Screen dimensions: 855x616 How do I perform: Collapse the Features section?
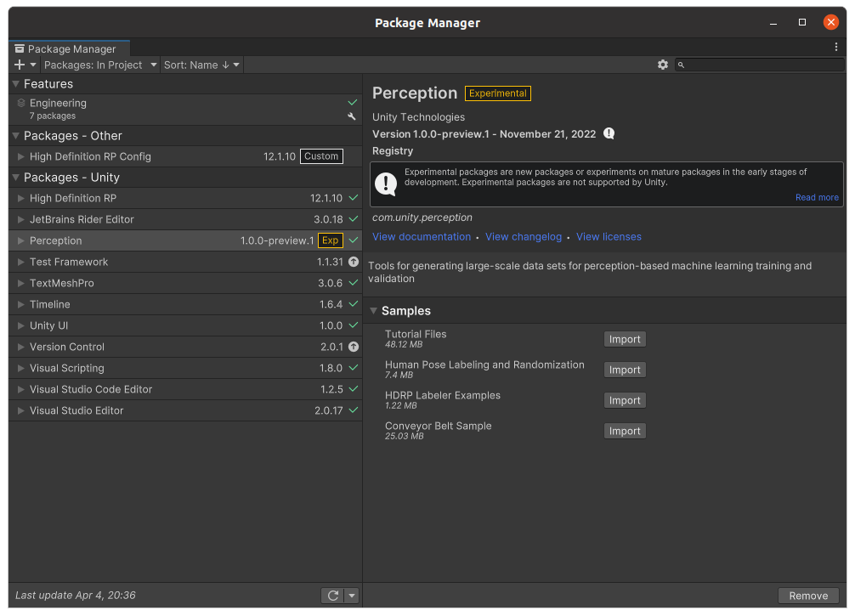coord(16,84)
